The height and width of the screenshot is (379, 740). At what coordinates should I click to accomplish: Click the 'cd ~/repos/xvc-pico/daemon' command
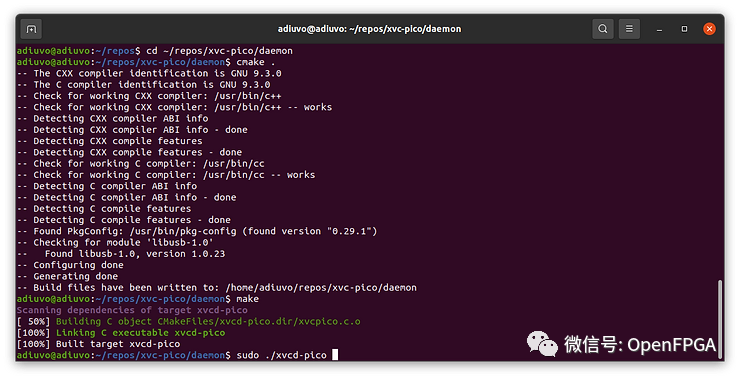219,51
